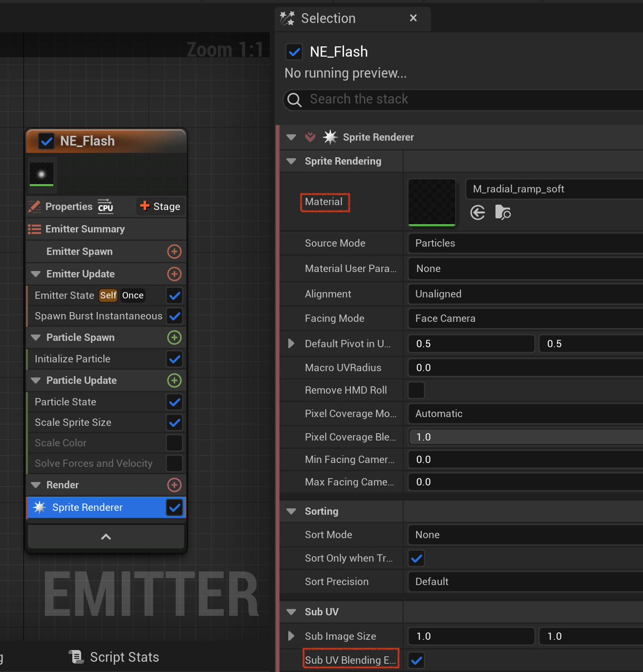Click the Sprite Renderer header star icon
This screenshot has width=643, height=672.
click(330, 137)
